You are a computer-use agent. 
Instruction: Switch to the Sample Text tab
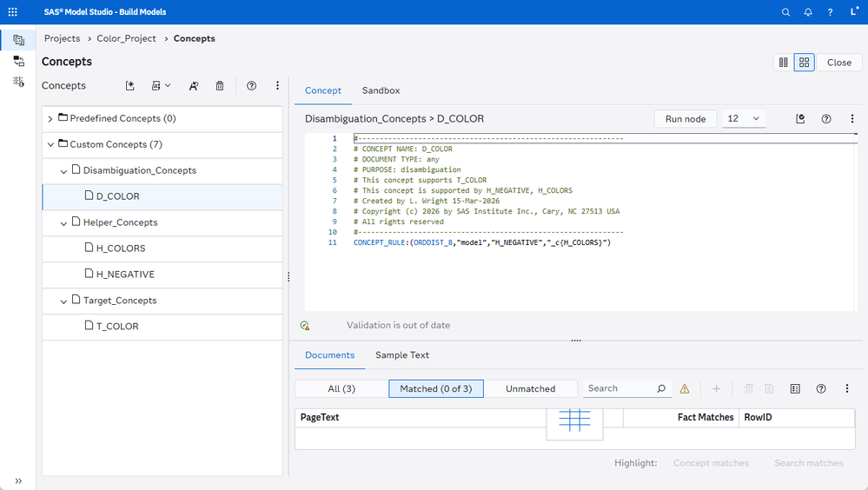[402, 355]
